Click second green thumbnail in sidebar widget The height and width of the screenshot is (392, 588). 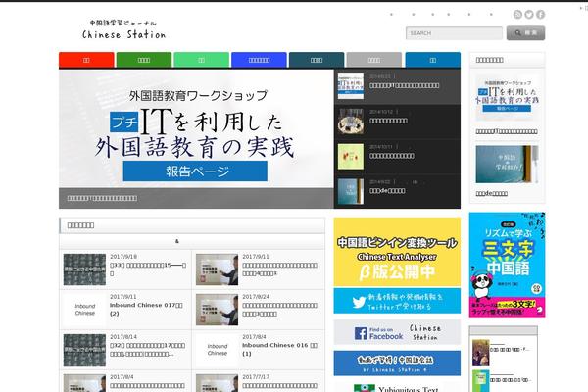click(480, 381)
